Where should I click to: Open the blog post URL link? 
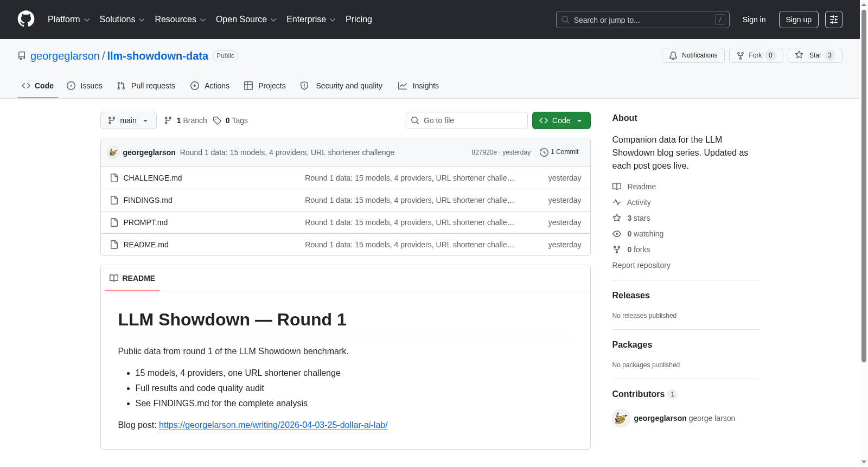273,425
